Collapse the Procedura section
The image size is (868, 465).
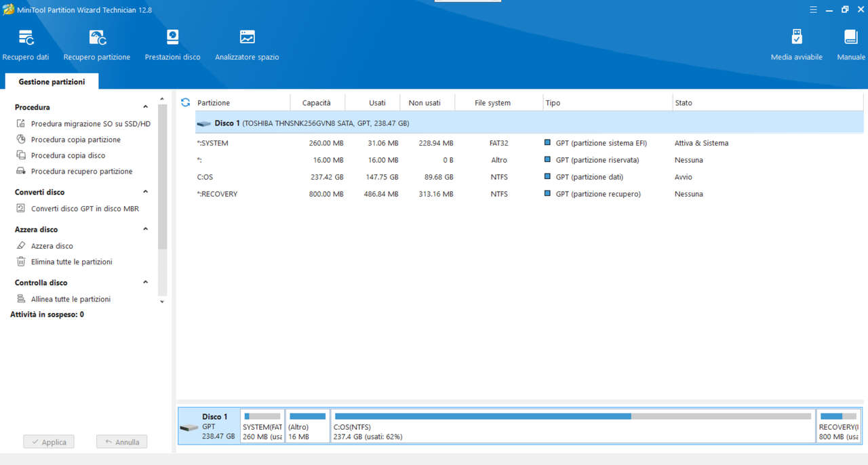tap(145, 107)
